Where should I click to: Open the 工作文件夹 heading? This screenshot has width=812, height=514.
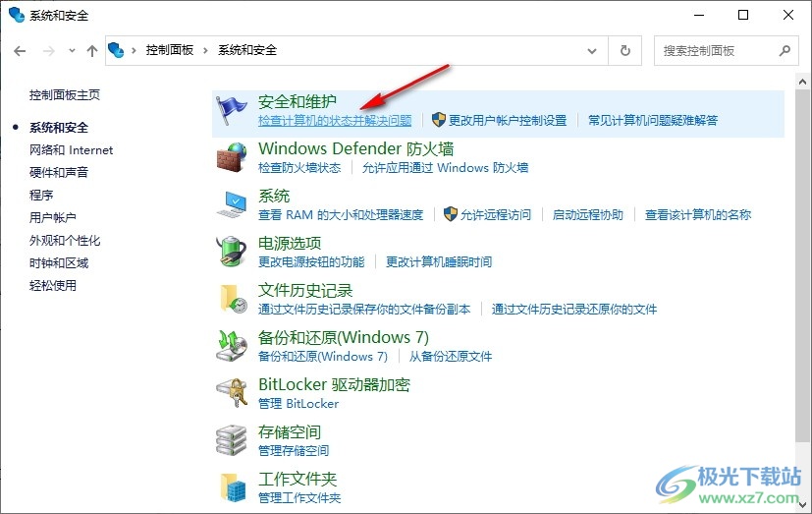[x=298, y=479]
